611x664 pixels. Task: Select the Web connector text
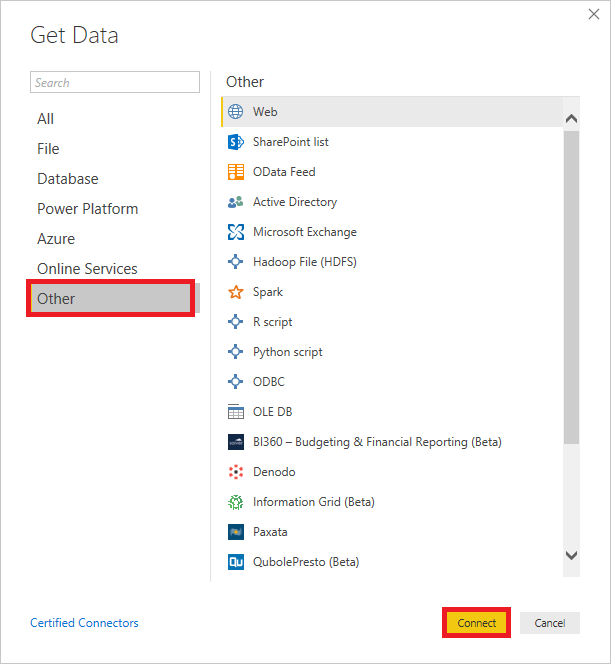click(265, 112)
